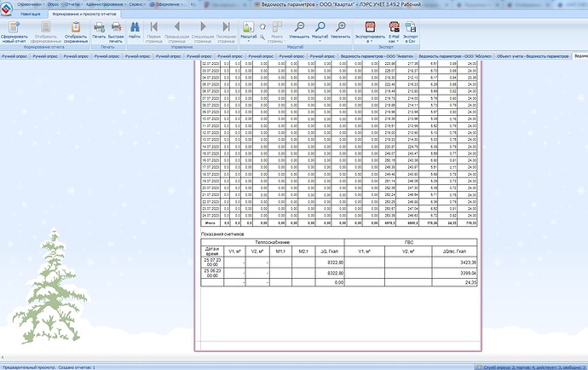Click Сформировать новый отчет icon
Image resolution: width=588 pixels, height=370 pixels.
point(14,27)
